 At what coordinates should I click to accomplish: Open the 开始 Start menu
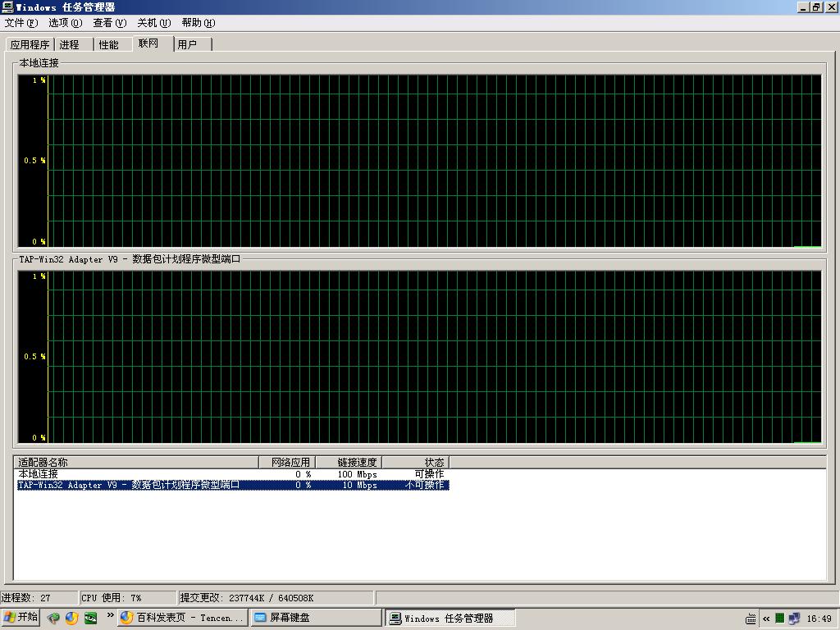(x=21, y=618)
